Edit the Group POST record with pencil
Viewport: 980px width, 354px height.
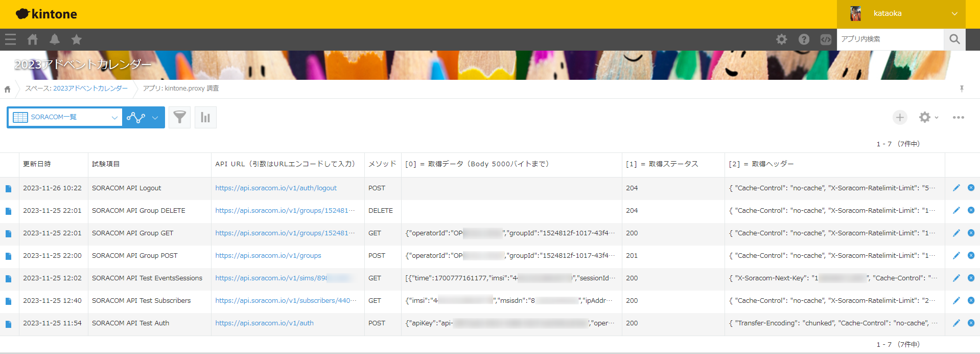(956, 255)
